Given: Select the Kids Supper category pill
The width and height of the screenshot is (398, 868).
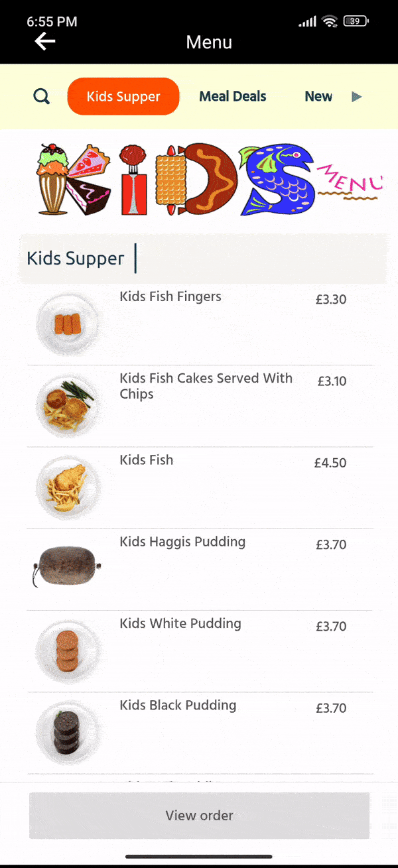Looking at the screenshot, I should (x=123, y=96).
